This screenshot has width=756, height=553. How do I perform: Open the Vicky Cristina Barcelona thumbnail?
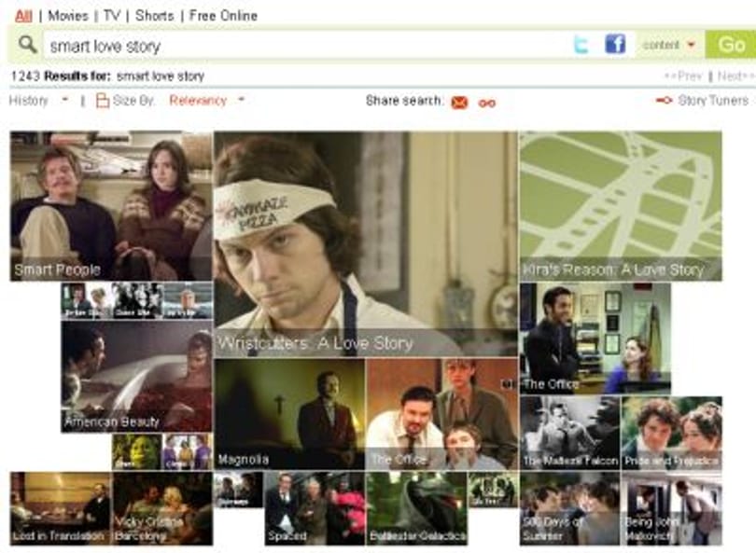pyautogui.click(x=162, y=508)
